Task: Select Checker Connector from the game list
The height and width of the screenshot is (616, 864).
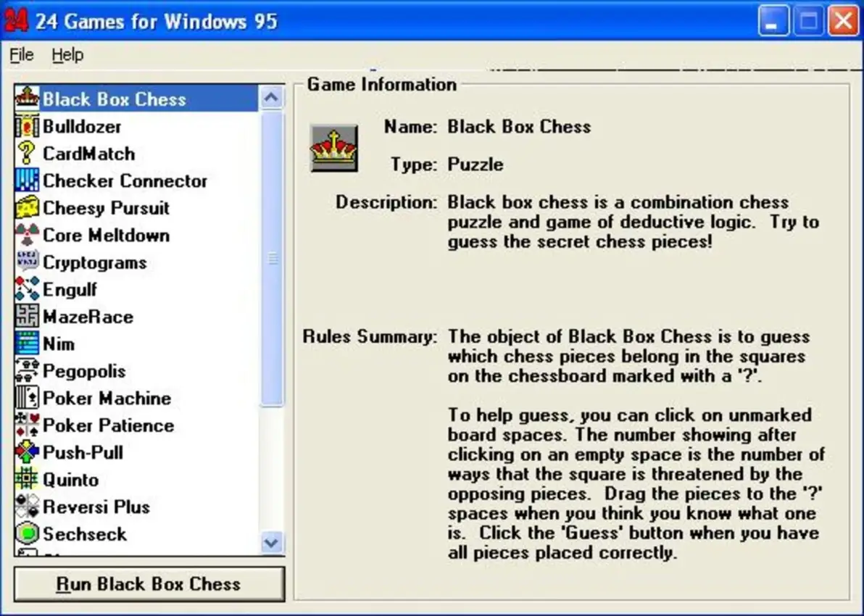Action: [x=125, y=180]
